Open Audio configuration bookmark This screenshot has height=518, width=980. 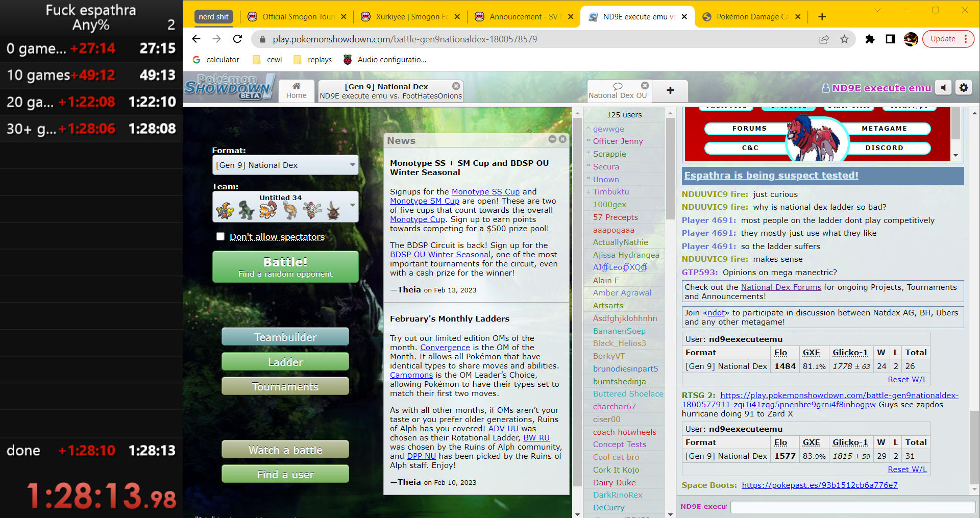click(x=385, y=60)
